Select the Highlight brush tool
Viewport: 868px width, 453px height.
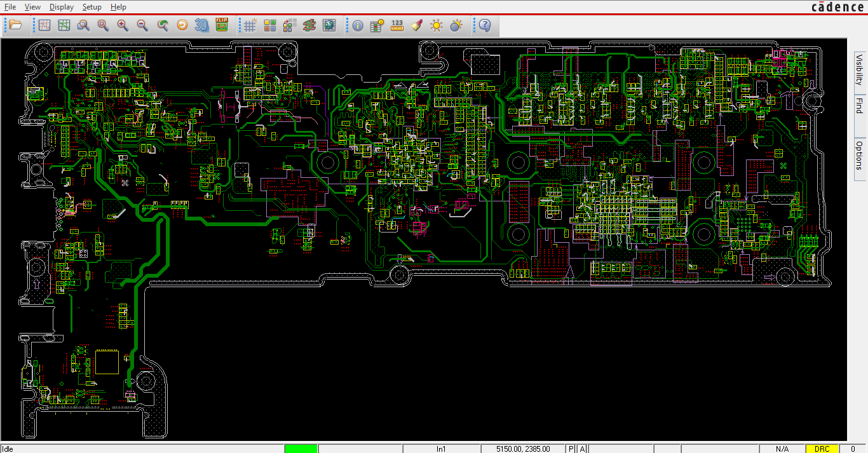pos(417,25)
